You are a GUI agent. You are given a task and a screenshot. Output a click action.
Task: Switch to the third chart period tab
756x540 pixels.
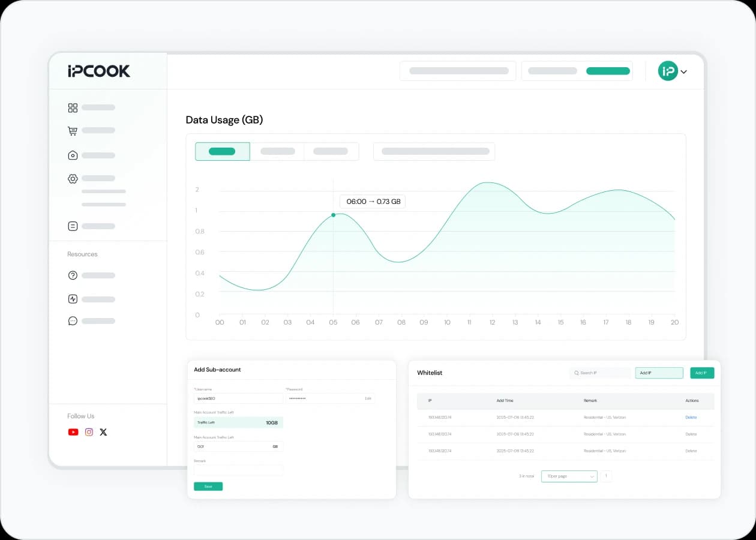pos(331,151)
